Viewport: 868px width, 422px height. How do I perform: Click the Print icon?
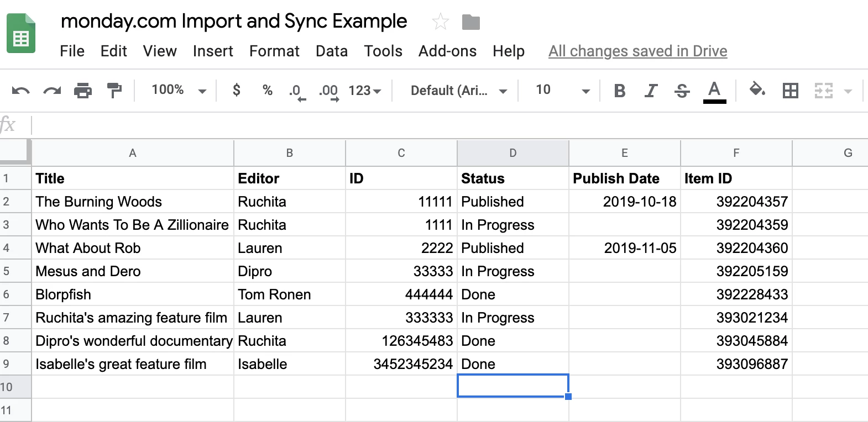83,90
